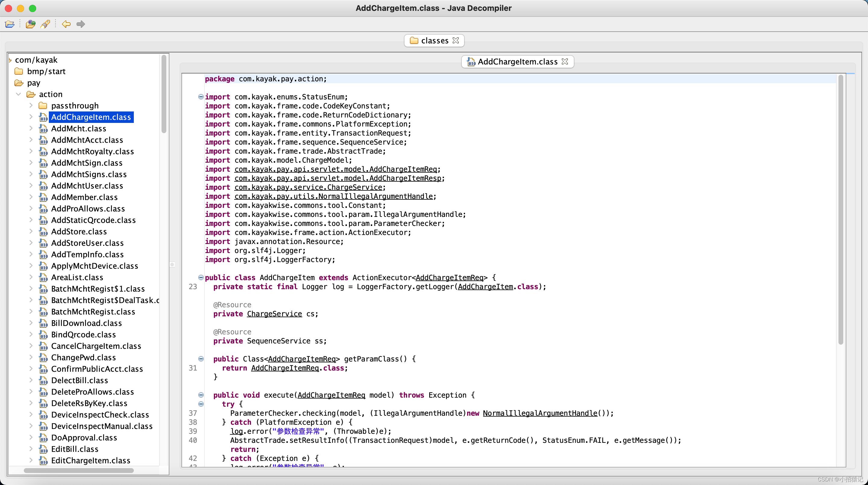Expand the passthrough folder

point(31,105)
